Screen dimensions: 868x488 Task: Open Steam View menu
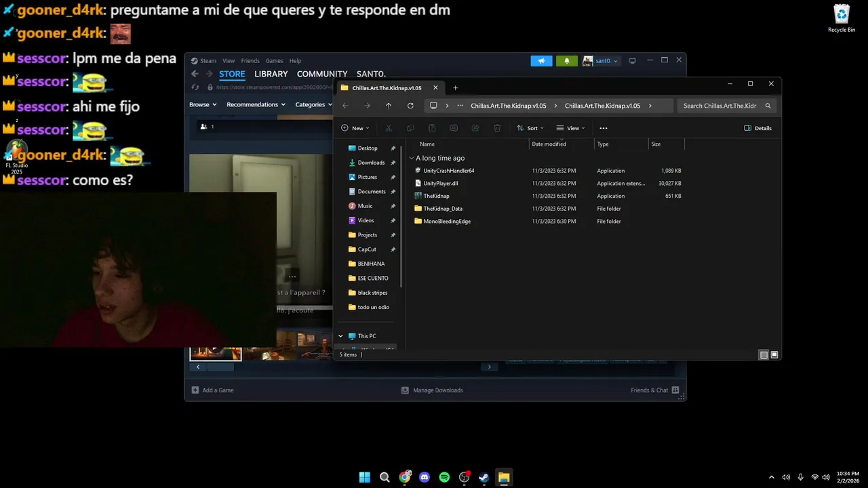click(229, 61)
